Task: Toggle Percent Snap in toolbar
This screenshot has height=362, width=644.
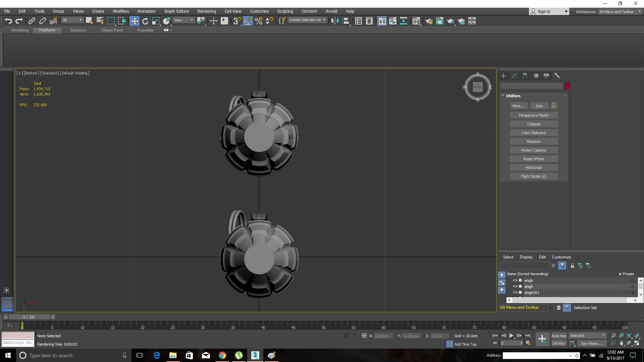Action: (x=259, y=21)
